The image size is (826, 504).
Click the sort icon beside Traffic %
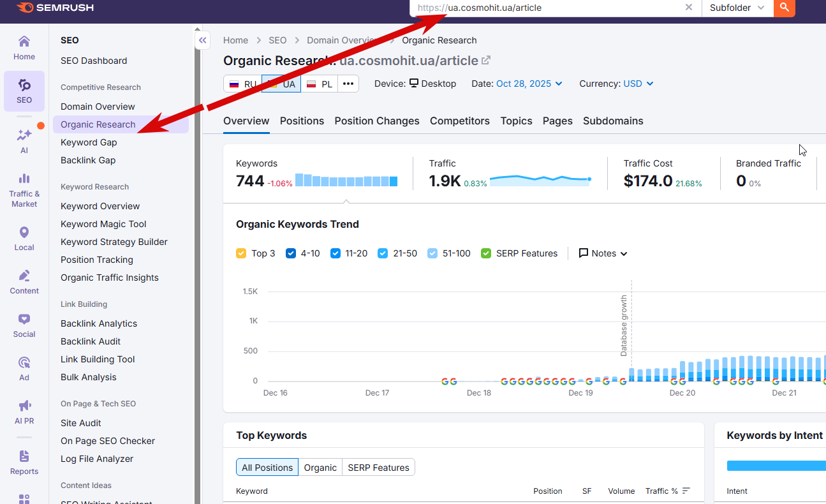coord(686,491)
